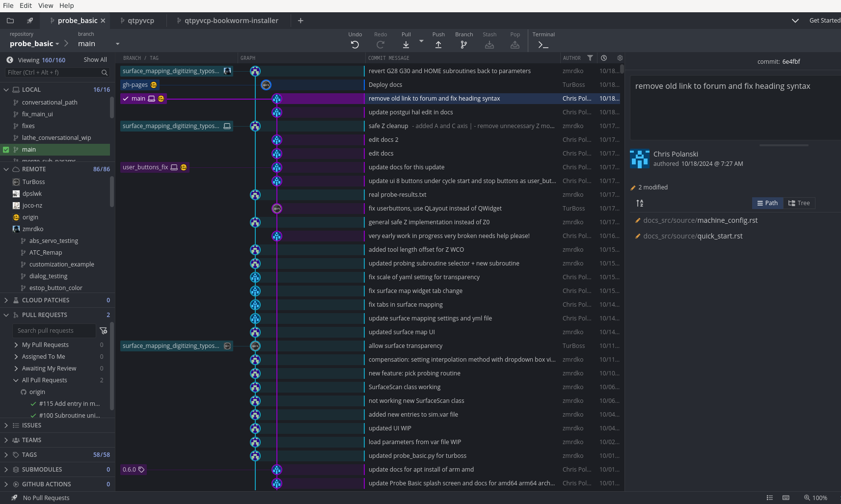Collapse the REMOTE section

(x=6, y=169)
